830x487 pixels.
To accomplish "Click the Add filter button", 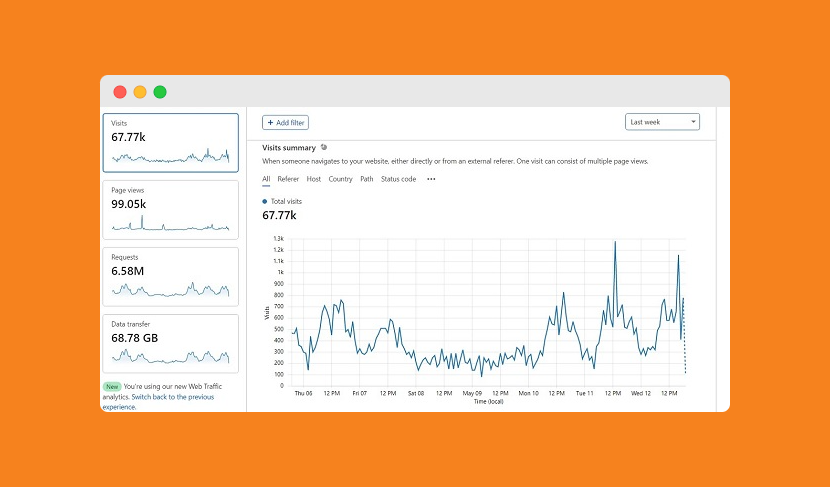I will [x=285, y=123].
